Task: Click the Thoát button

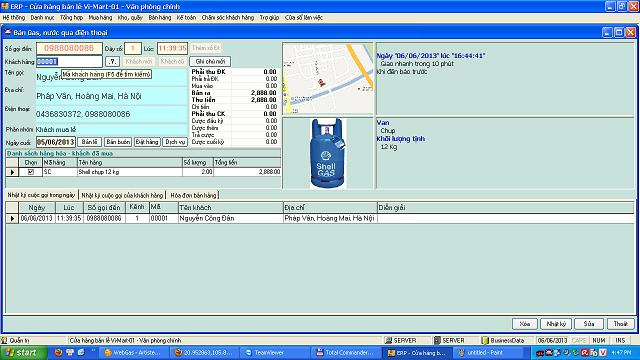Action: pyautogui.click(x=621, y=324)
